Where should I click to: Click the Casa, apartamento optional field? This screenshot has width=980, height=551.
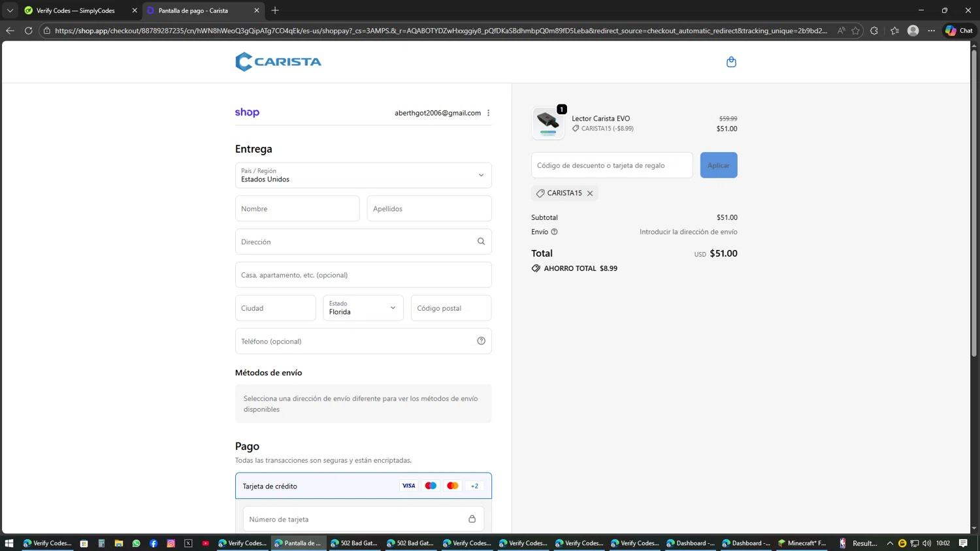coord(363,275)
